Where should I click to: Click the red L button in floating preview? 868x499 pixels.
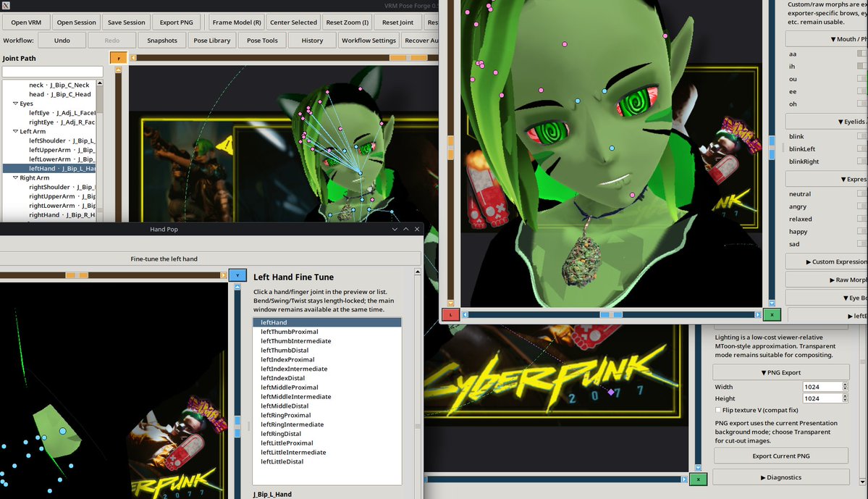tap(450, 314)
